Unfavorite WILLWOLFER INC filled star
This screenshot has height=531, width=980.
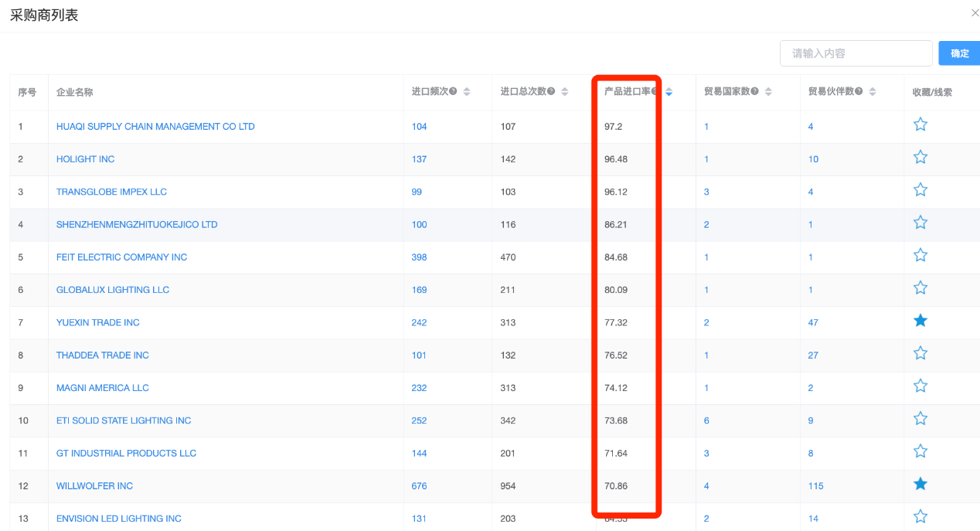point(920,484)
